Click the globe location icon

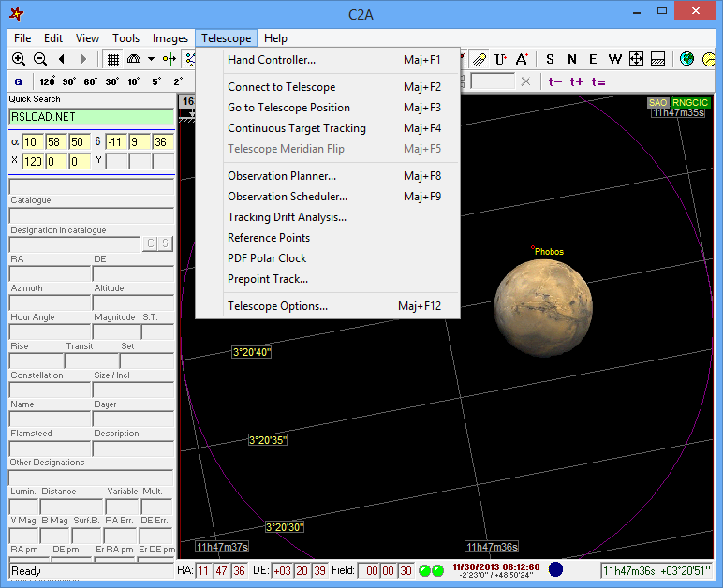(686, 59)
